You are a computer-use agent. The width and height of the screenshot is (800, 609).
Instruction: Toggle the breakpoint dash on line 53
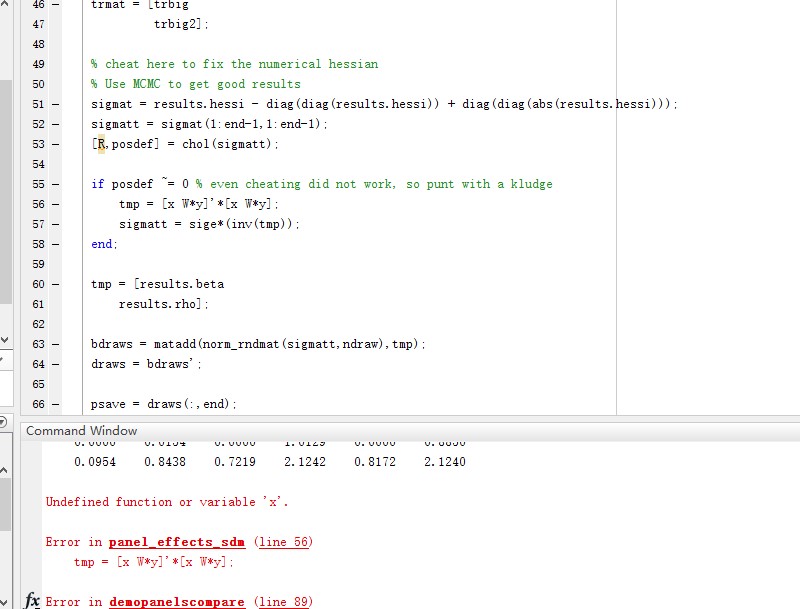[x=54, y=144]
